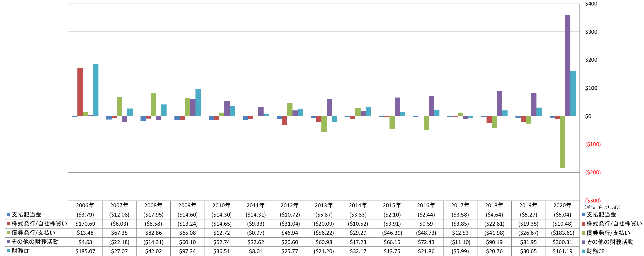
Task: Click the $81.95 cell under 2019年
Action: point(528,242)
